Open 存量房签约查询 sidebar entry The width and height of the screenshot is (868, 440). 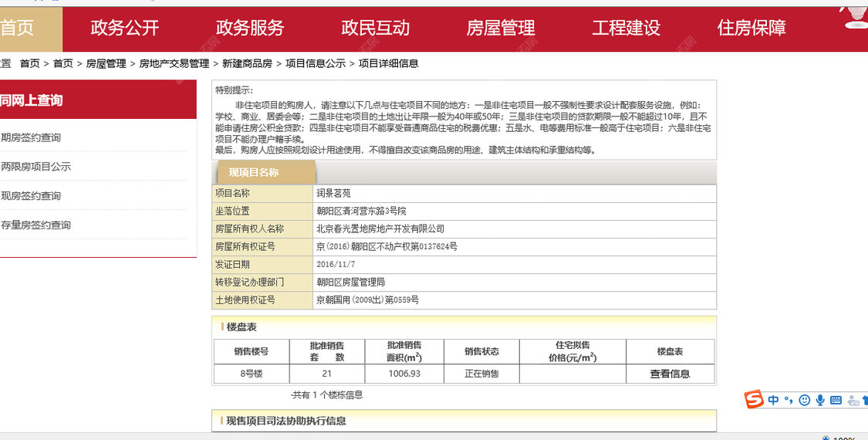(x=36, y=225)
